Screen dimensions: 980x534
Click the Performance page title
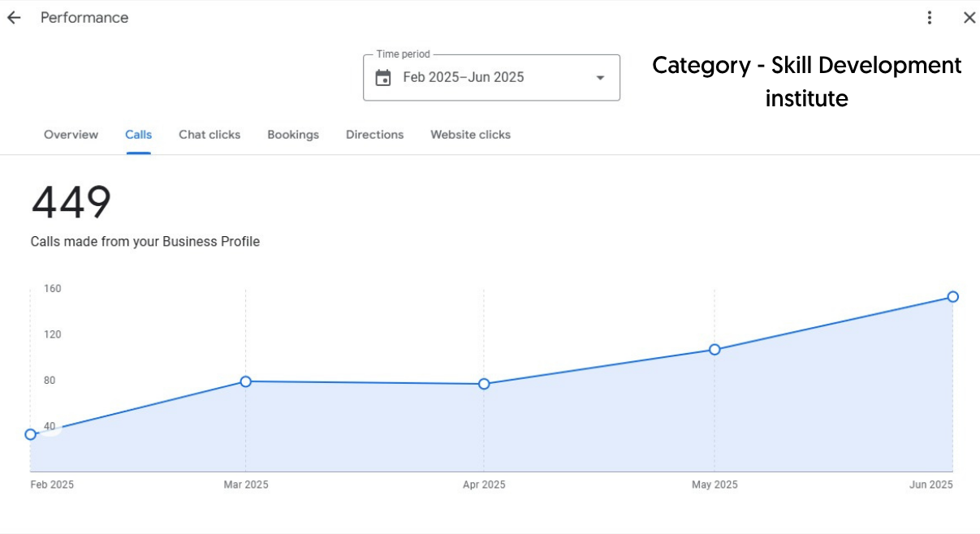tap(84, 18)
